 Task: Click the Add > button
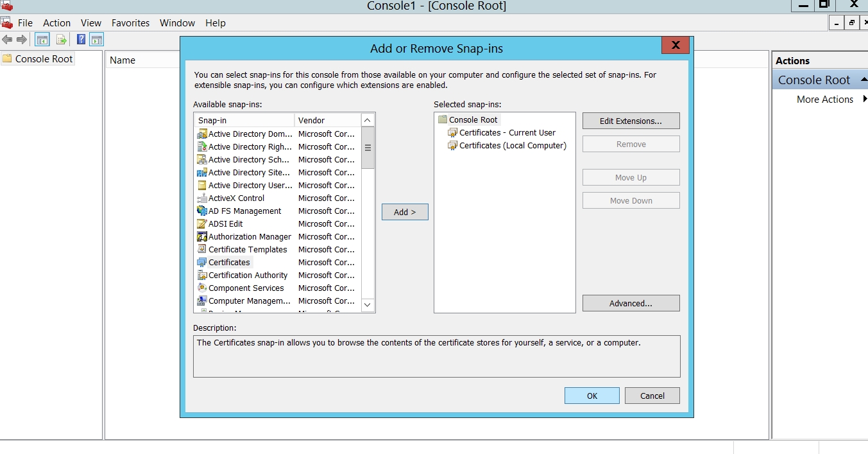(x=405, y=212)
